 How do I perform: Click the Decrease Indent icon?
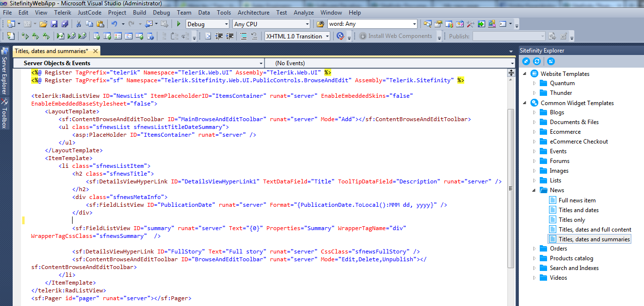pyautogui.click(x=219, y=36)
